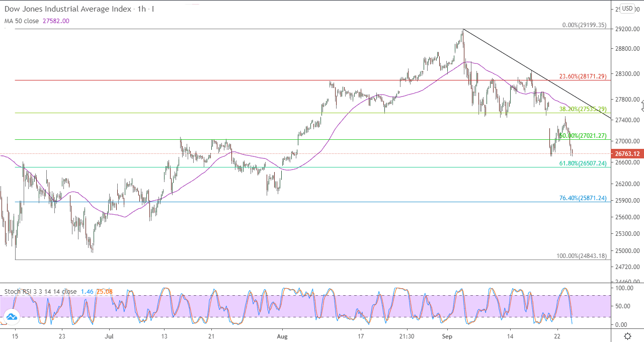The height and width of the screenshot is (342, 644).
Task: Select the 61.80%(26507.24) Fibonacci label
Action: tap(583, 163)
